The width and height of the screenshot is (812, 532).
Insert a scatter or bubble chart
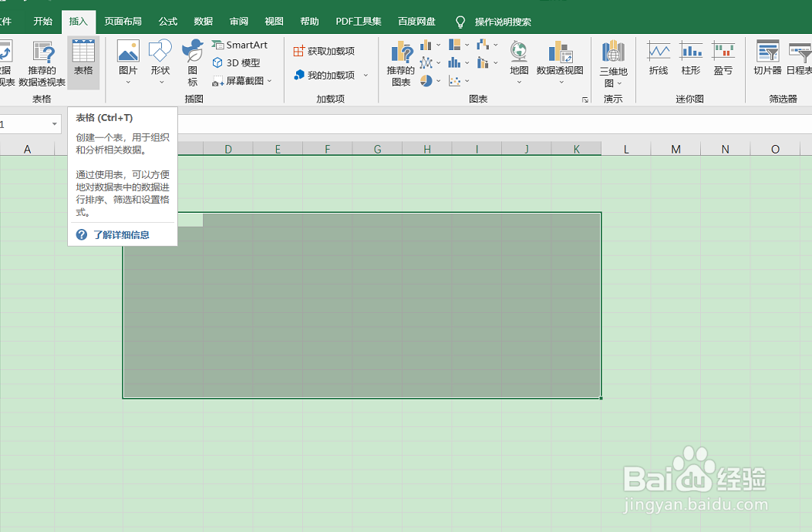click(455, 81)
